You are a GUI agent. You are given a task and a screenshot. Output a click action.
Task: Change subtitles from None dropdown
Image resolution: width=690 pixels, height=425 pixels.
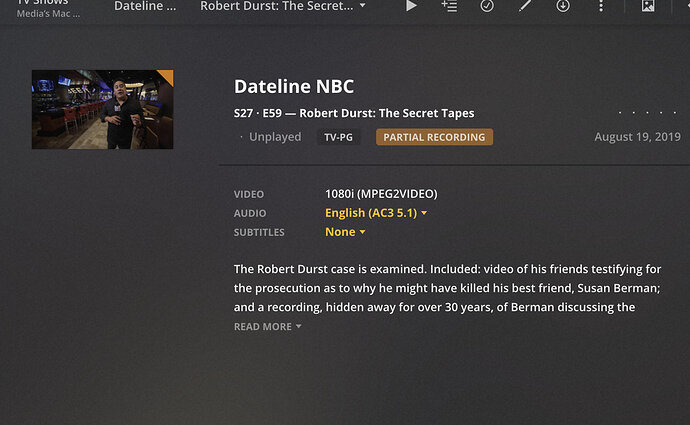point(345,232)
